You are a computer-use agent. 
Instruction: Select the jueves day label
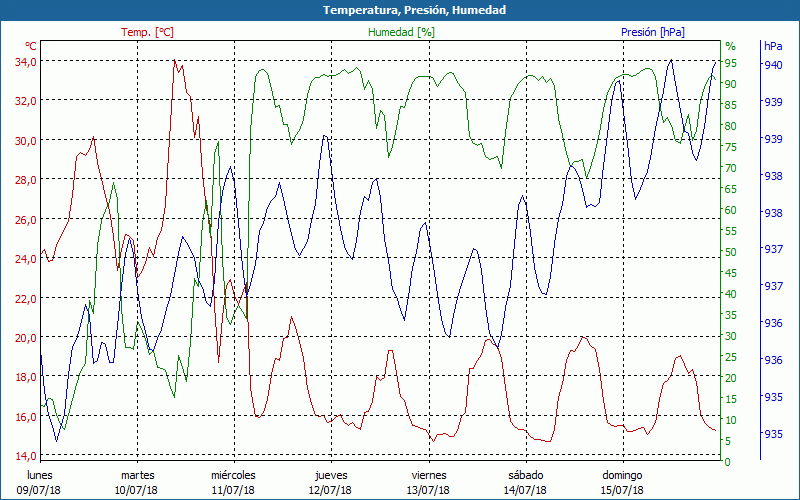coord(332,476)
